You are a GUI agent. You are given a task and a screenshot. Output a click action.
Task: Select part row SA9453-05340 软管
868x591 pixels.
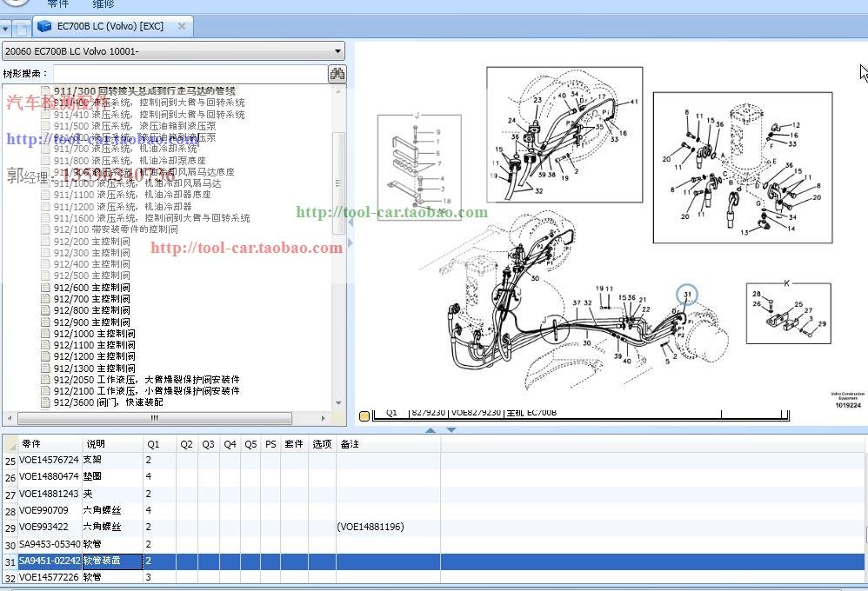(x=434, y=544)
